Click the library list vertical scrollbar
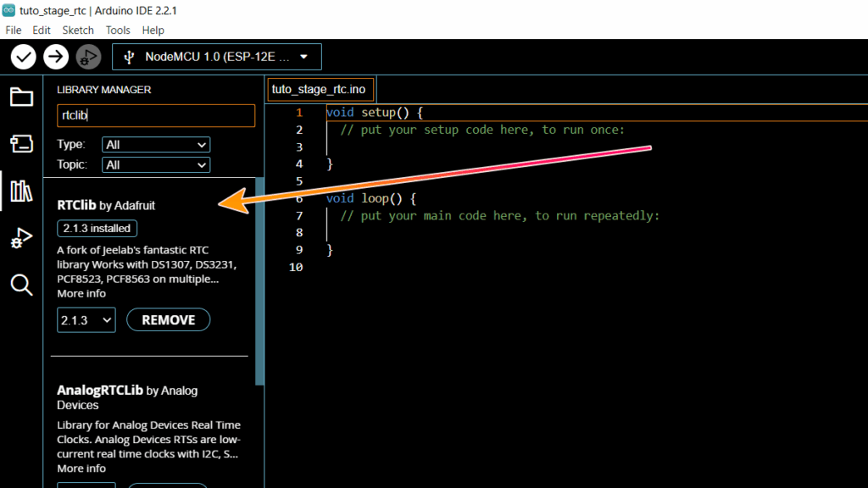Viewport: 868px width, 488px height. 259,281
